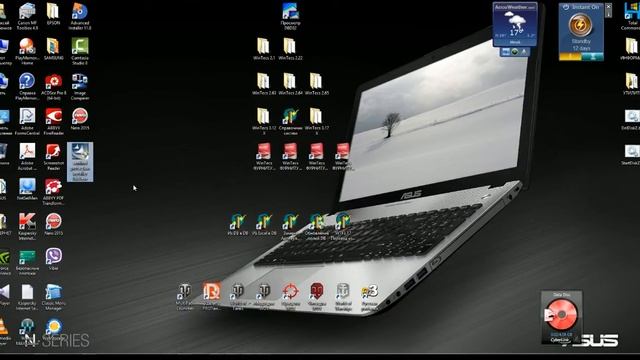Open the WinTecs 2.1 folder
Screen dimensions: 640x360
tap(264, 50)
